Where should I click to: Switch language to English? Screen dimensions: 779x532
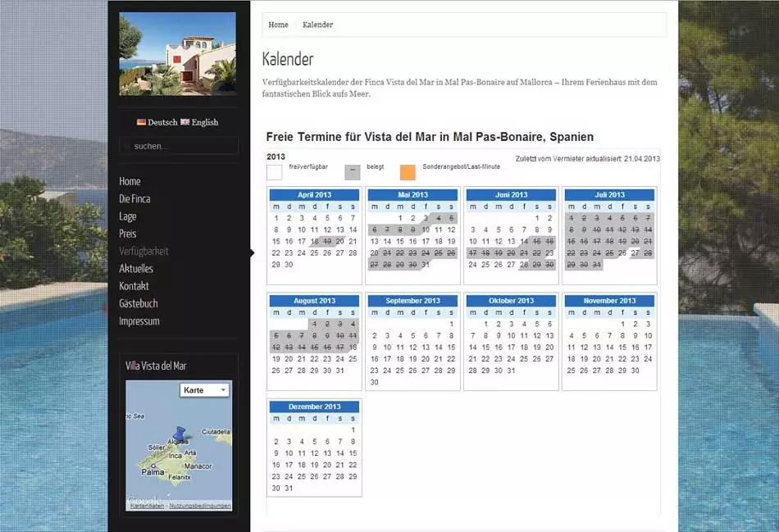coord(205,122)
